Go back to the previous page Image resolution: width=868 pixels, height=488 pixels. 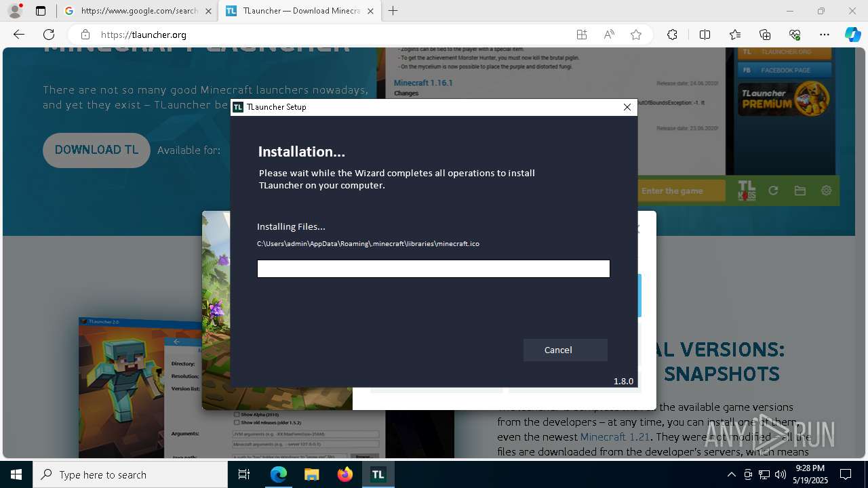19,35
